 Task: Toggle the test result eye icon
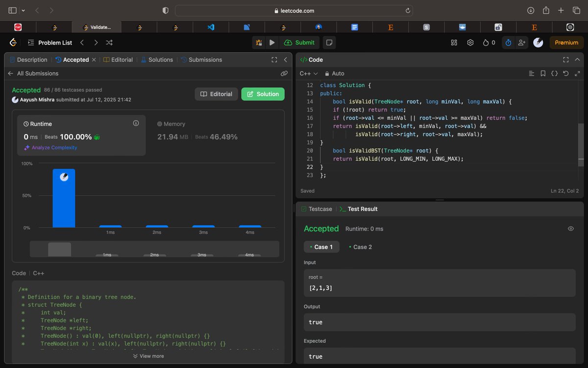tap(571, 229)
